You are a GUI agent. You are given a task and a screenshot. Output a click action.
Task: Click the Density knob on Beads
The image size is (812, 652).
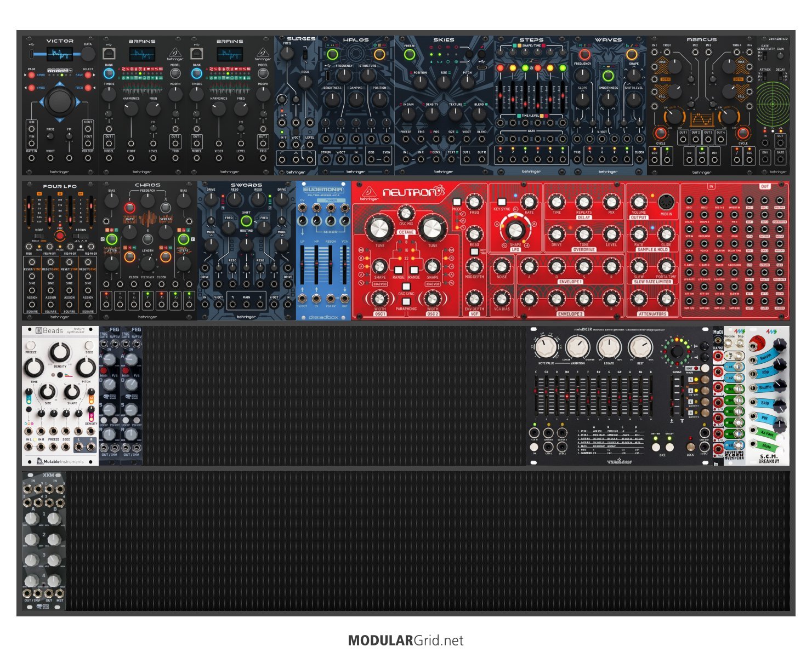[60, 352]
